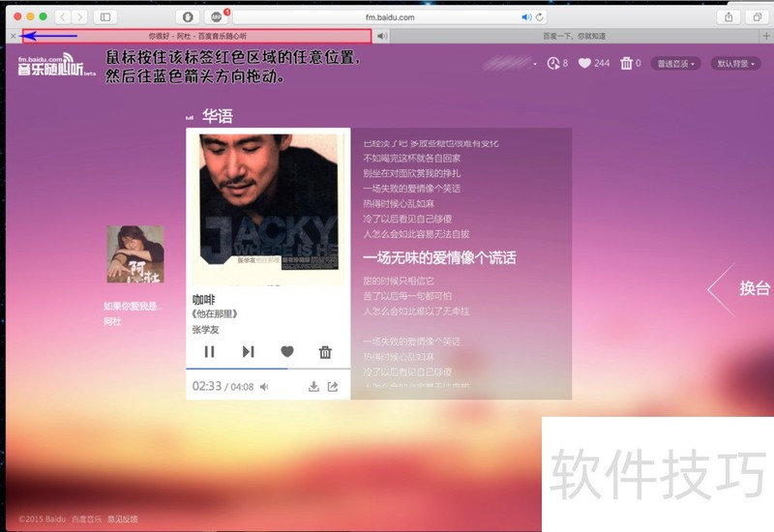Close the 你很好 - 阿杜 tab
This screenshot has width=774, height=532.
[x=14, y=36]
